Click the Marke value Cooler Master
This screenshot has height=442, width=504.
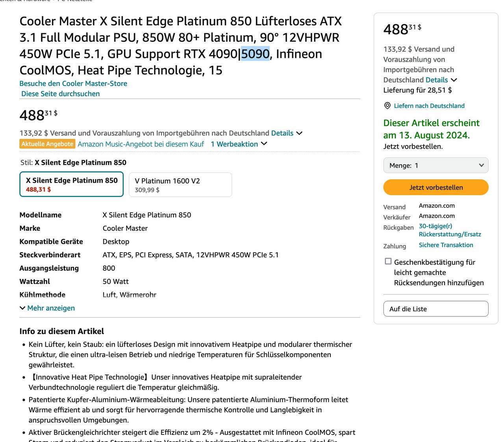tap(125, 228)
